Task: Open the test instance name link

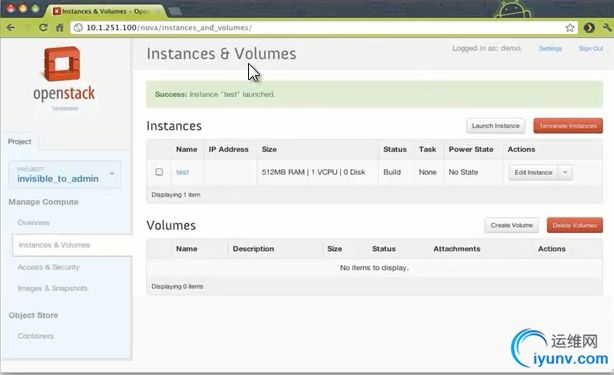Action: tap(182, 172)
